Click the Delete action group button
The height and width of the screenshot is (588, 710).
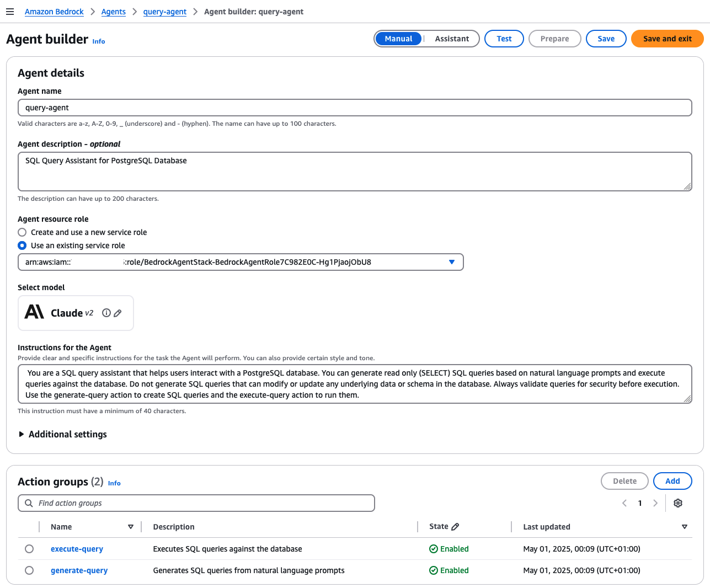[625, 481]
